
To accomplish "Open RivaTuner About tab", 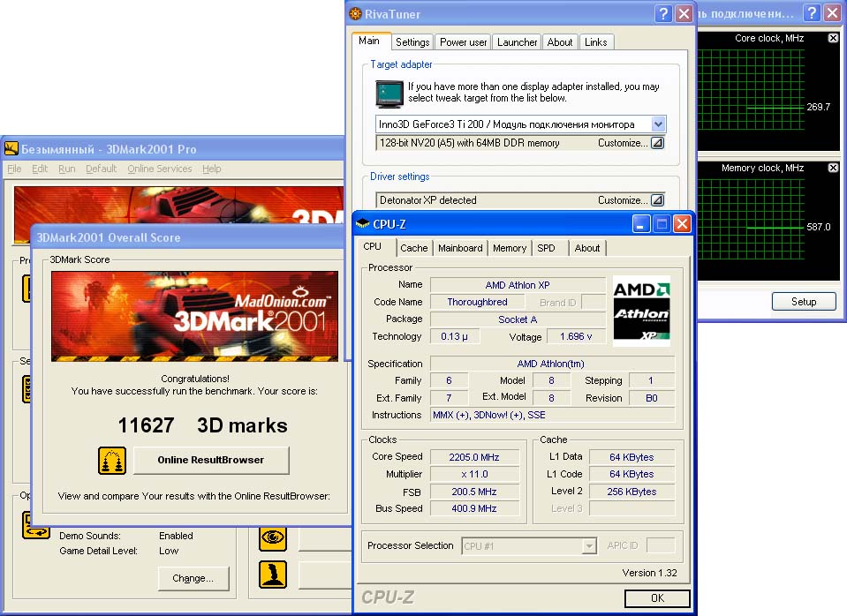I will (560, 42).
